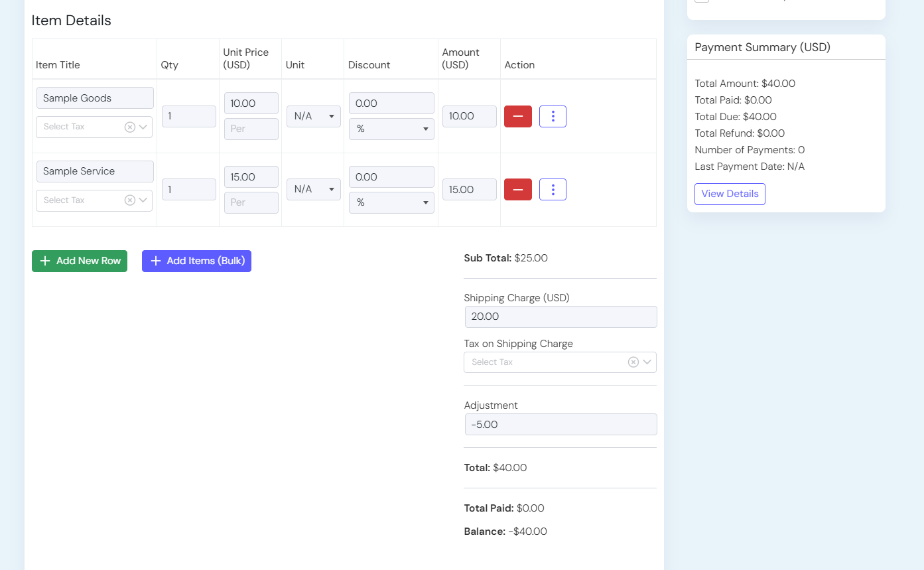The height and width of the screenshot is (570, 924).
Task: Clear the tax selection for Sample Goods
Action: pyautogui.click(x=130, y=127)
